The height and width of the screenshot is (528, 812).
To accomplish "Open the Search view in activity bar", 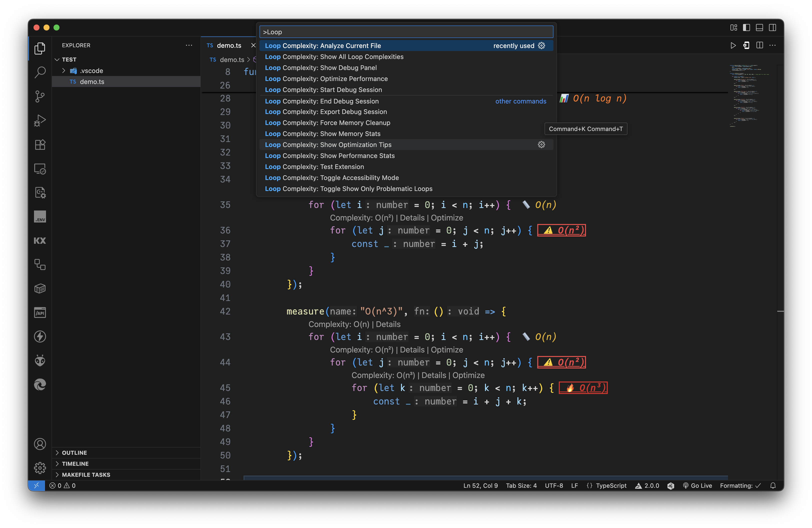I will coord(40,72).
